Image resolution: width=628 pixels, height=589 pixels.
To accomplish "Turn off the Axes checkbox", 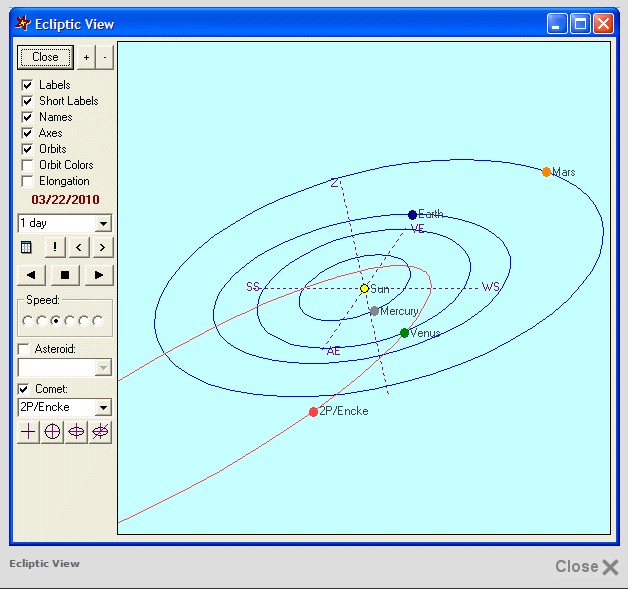I will click(27, 133).
